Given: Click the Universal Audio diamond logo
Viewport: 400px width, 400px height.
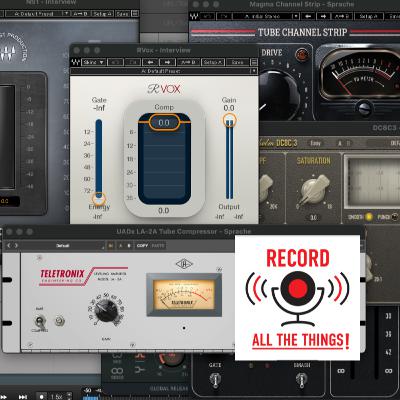Looking at the screenshot, I should [184, 264].
